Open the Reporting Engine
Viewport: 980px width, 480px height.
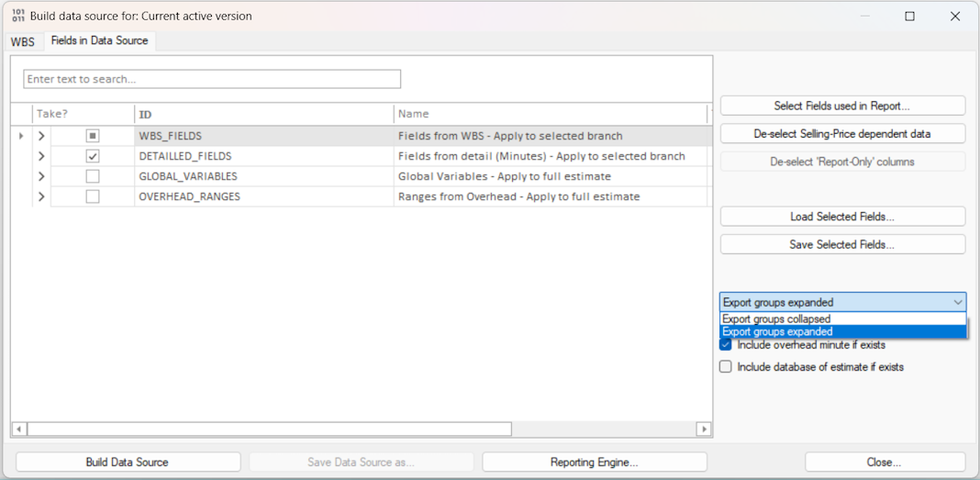(595, 463)
